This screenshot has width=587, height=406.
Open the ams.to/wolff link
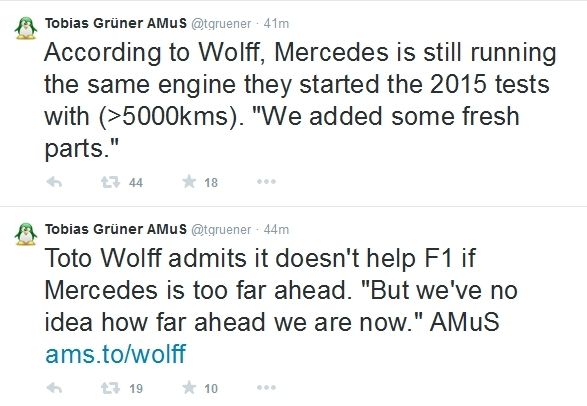click(x=115, y=354)
